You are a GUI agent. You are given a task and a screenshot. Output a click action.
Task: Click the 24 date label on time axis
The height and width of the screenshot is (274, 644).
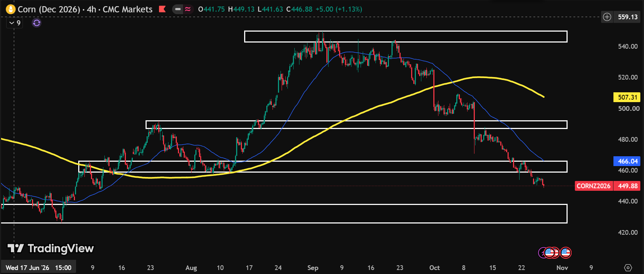278,268
